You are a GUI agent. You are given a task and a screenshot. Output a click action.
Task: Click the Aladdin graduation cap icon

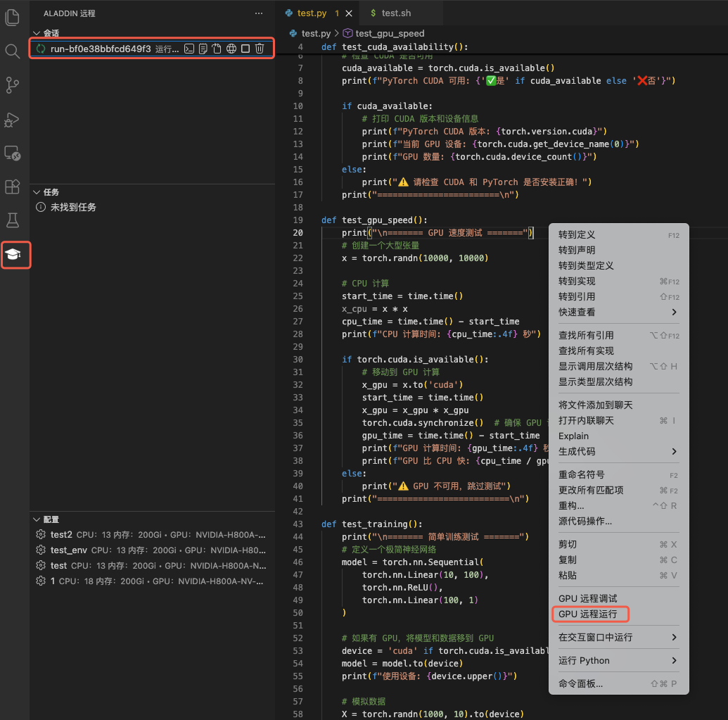click(x=13, y=254)
